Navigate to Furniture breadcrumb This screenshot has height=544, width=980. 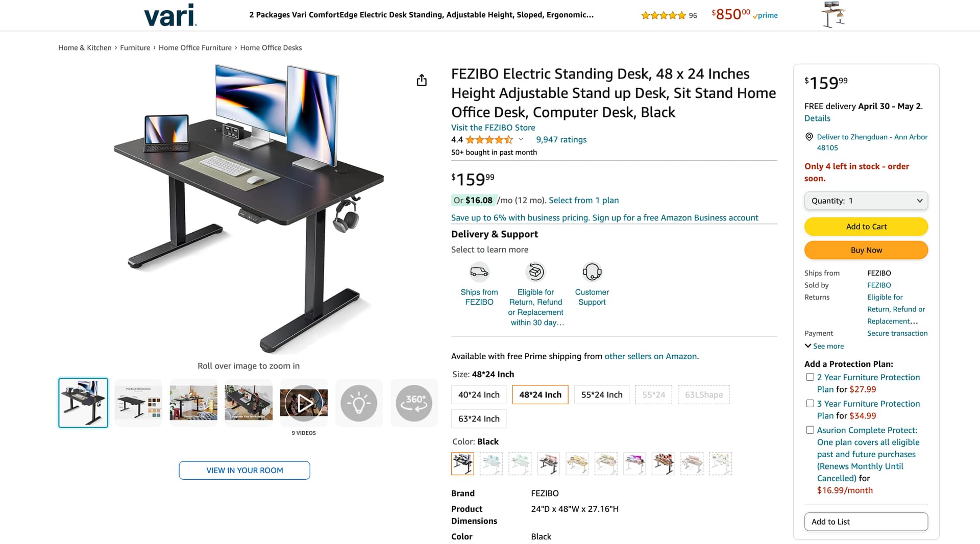135,47
